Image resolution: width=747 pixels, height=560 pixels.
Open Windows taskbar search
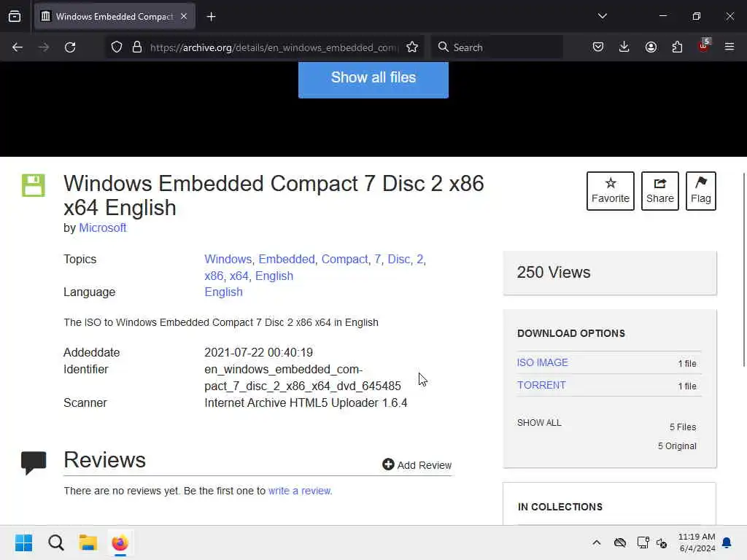coord(55,542)
